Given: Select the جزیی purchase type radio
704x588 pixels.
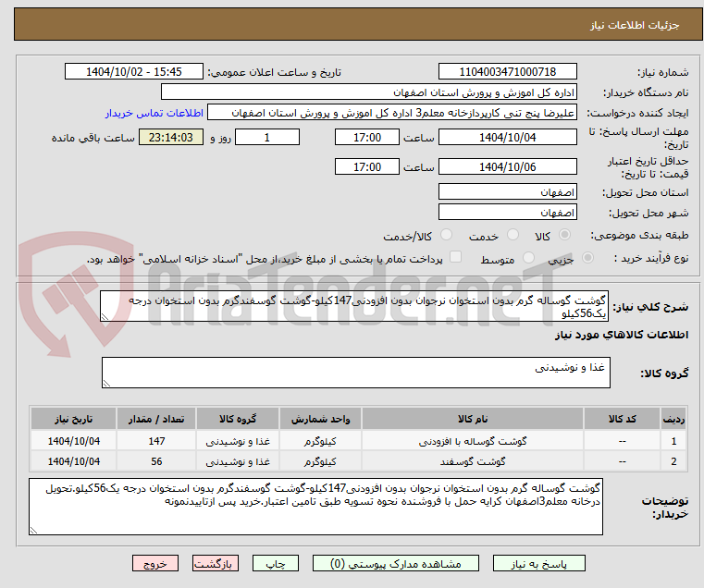Looking at the screenshot, I should pos(587,258).
